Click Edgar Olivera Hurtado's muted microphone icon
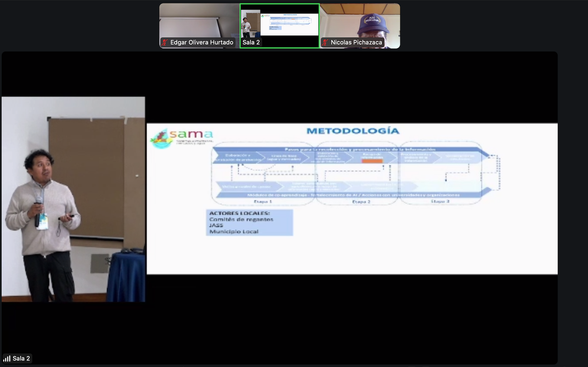Screen dimensions: 588x367 pyautogui.click(x=165, y=43)
